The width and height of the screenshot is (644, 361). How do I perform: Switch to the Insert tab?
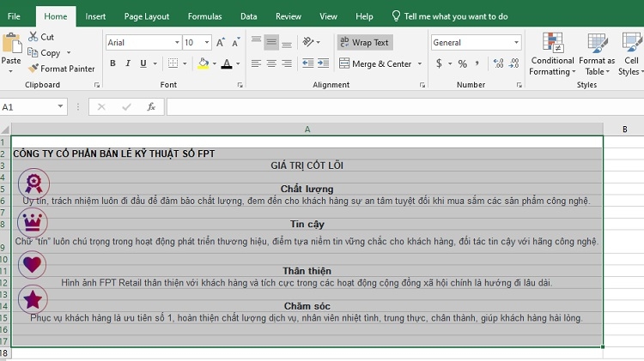click(x=95, y=16)
